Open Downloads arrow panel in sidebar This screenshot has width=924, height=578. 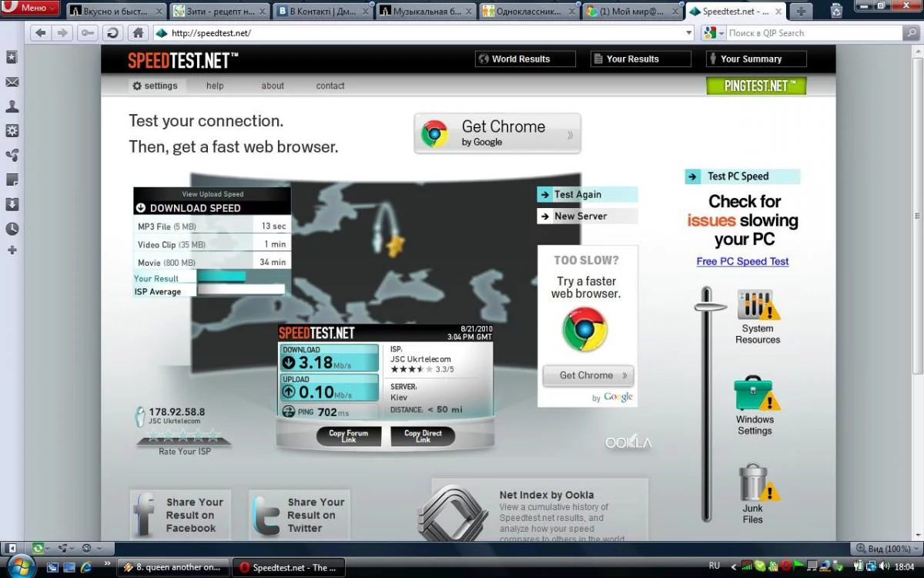[12, 204]
